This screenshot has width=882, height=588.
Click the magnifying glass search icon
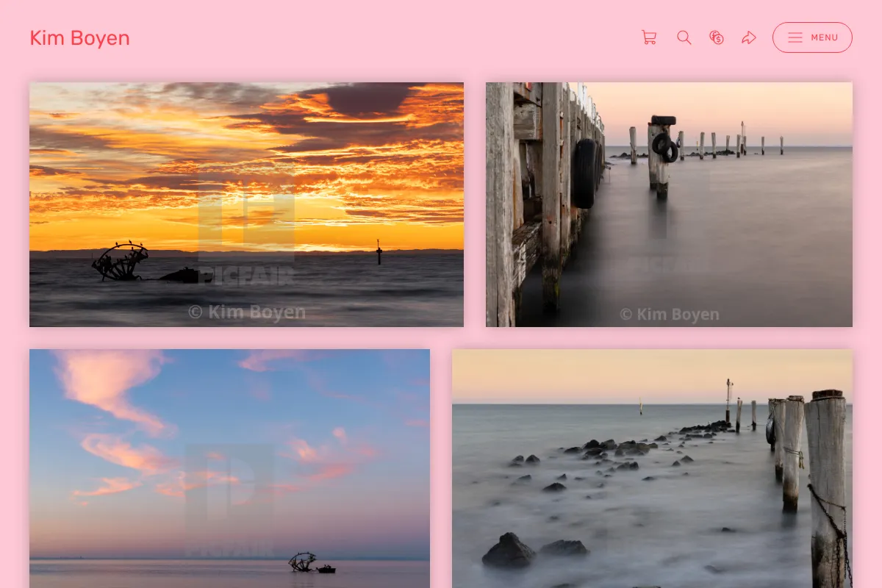tap(684, 37)
